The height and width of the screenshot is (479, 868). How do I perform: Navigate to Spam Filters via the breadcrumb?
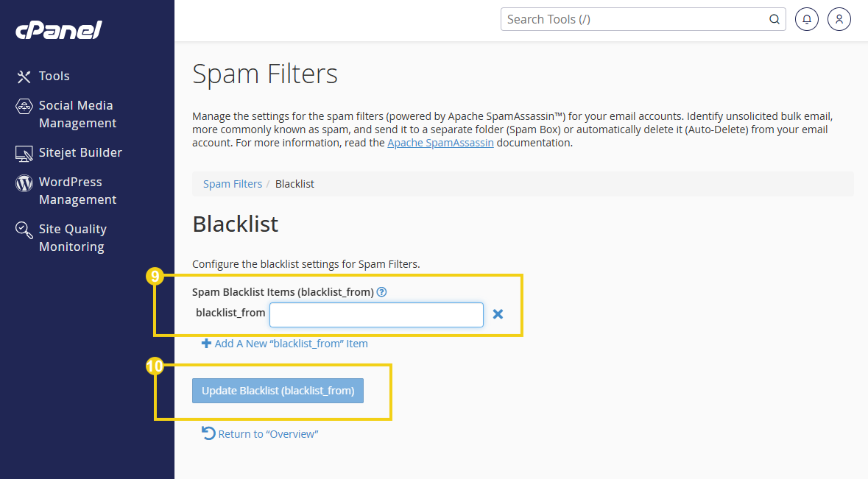pyautogui.click(x=232, y=183)
